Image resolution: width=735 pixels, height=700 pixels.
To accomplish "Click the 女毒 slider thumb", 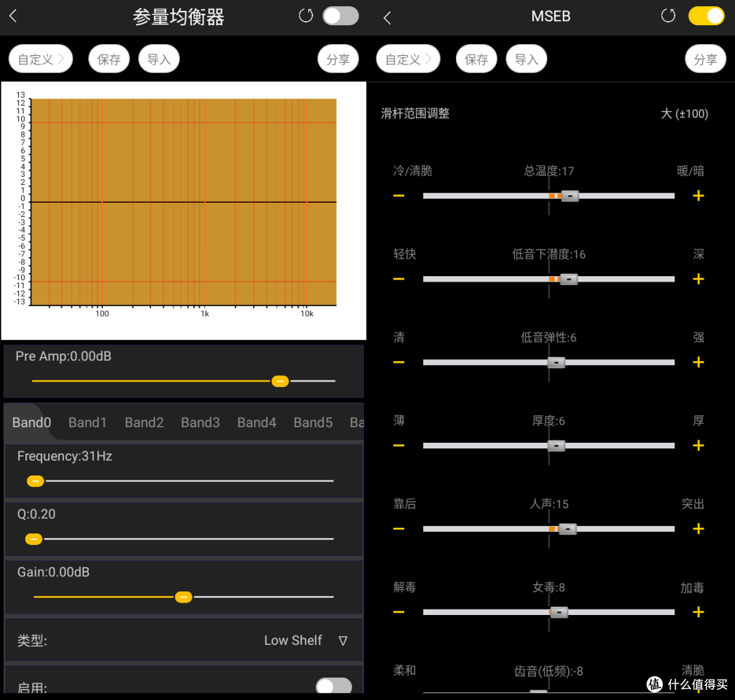I will [x=559, y=612].
